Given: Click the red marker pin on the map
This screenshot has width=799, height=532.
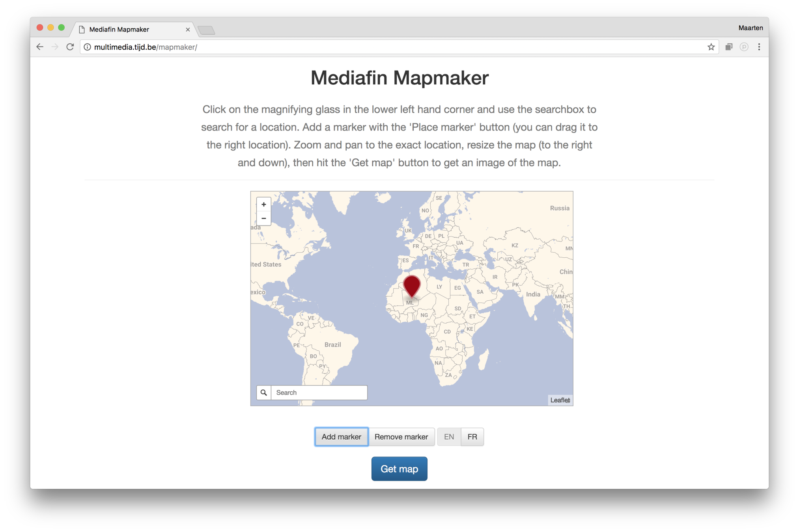Looking at the screenshot, I should click(x=412, y=285).
